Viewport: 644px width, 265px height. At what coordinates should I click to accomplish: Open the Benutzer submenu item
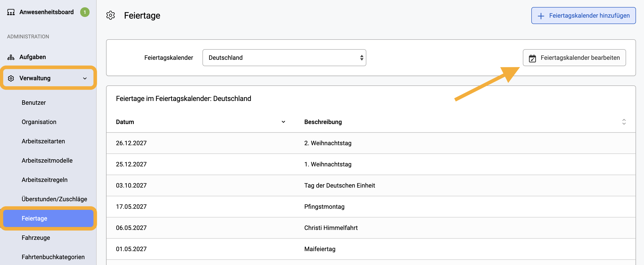(34, 103)
